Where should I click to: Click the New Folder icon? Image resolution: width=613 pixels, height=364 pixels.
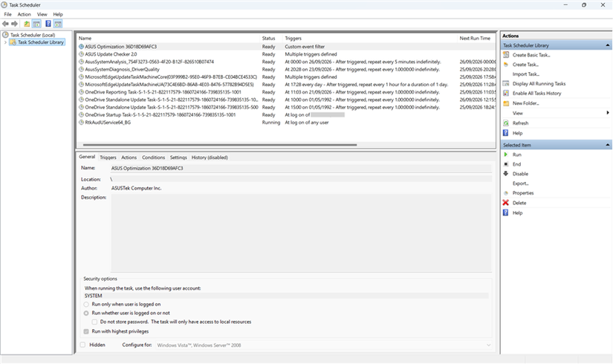point(506,103)
